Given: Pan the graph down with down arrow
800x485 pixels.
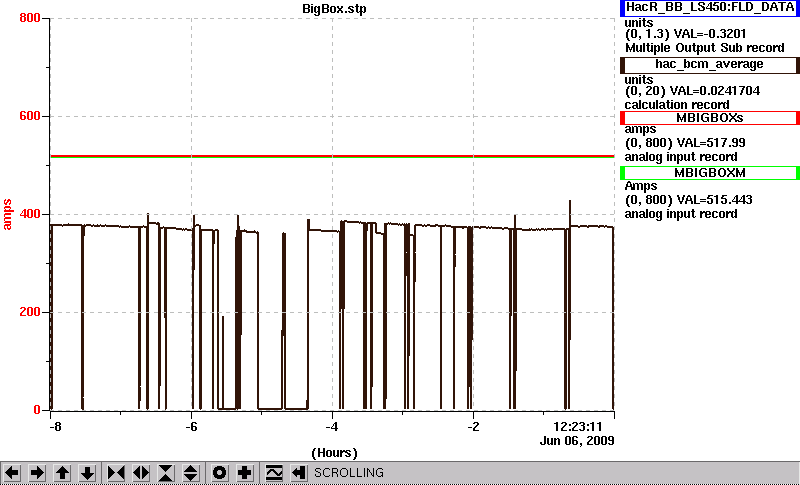Looking at the screenshot, I should pyautogui.click(x=88, y=473).
